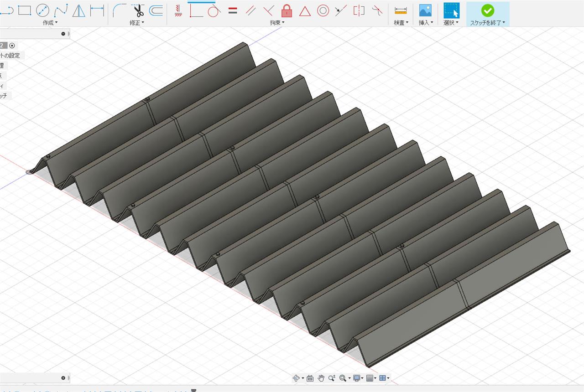Open the 修正 dropdown menu
The width and height of the screenshot is (584, 392).
(137, 22)
